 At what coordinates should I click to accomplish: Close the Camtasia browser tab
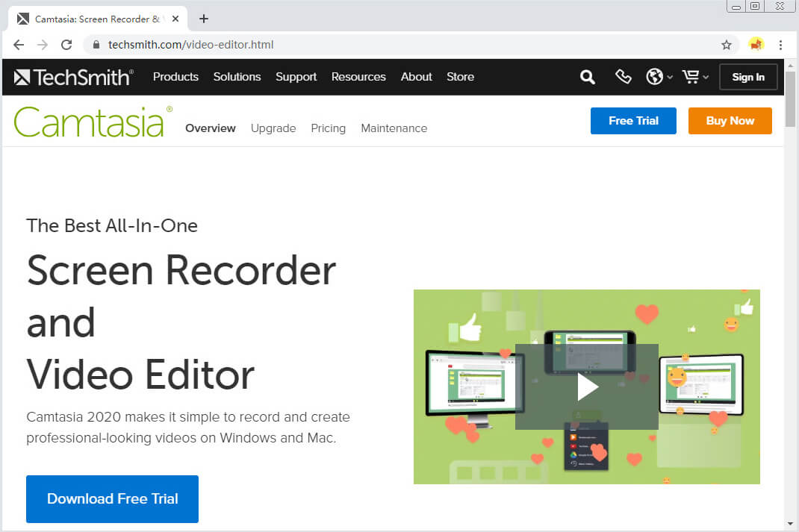click(175, 19)
